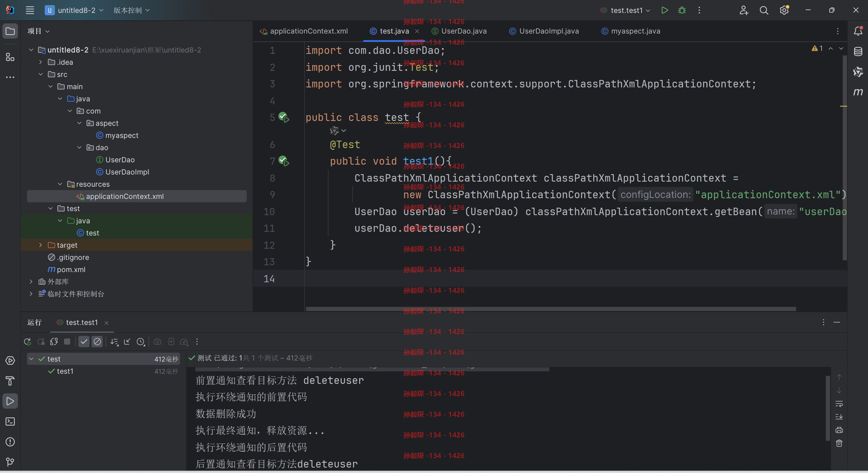This screenshot has width=868, height=473.
Task: Close the test.java tab
Action: point(417,31)
